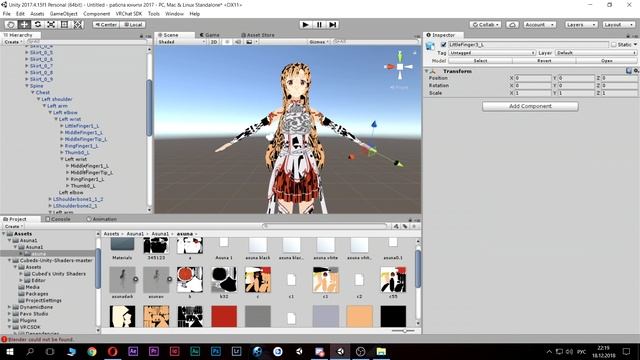This screenshot has width=640, height=360.
Task: Select the Rotate tool in the toolbar
Action: point(38,24)
